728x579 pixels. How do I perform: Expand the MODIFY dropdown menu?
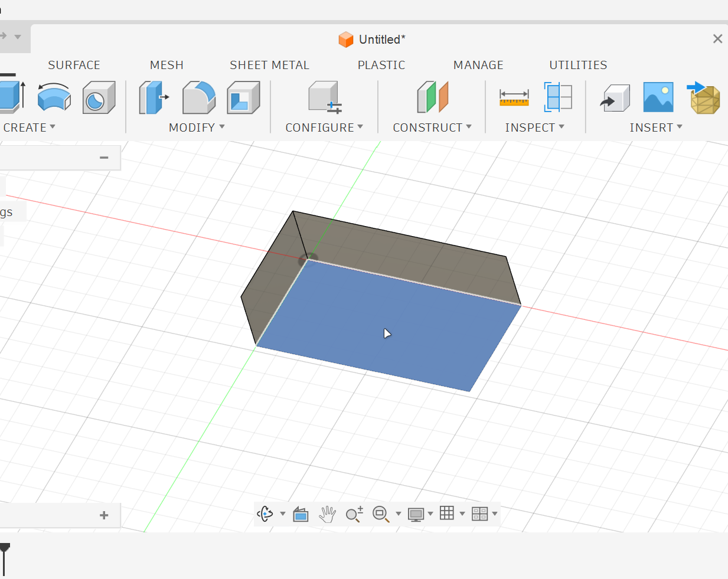197,127
